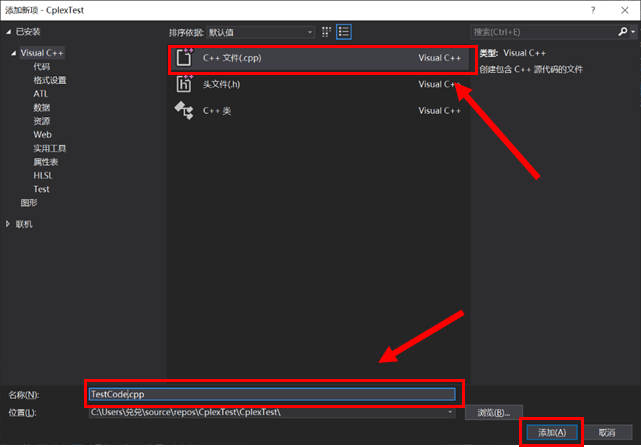Collapse the 已安装 tree section
The width and height of the screenshot is (641, 447).
point(8,31)
